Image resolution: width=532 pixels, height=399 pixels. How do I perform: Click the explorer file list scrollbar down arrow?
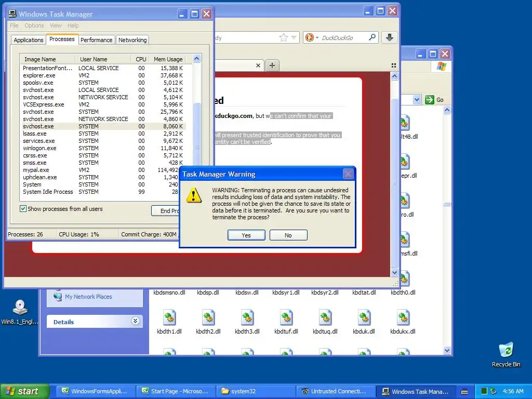pyautogui.click(x=447, y=351)
